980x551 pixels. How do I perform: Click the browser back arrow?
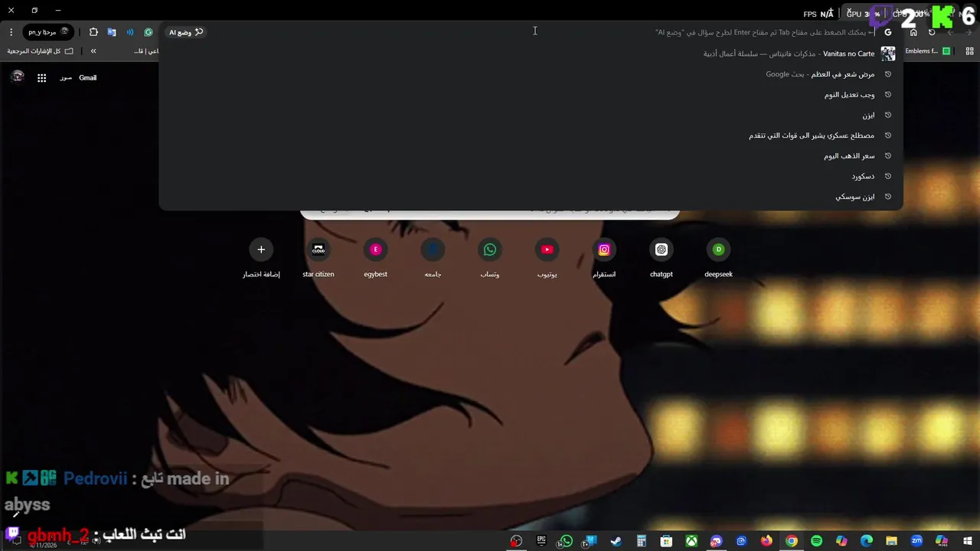coord(969,32)
